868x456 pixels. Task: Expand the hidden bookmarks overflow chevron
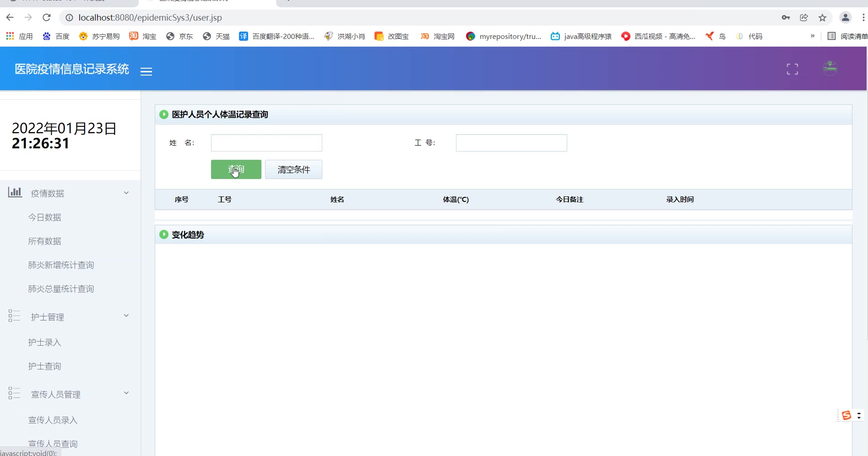tap(813, 36)
